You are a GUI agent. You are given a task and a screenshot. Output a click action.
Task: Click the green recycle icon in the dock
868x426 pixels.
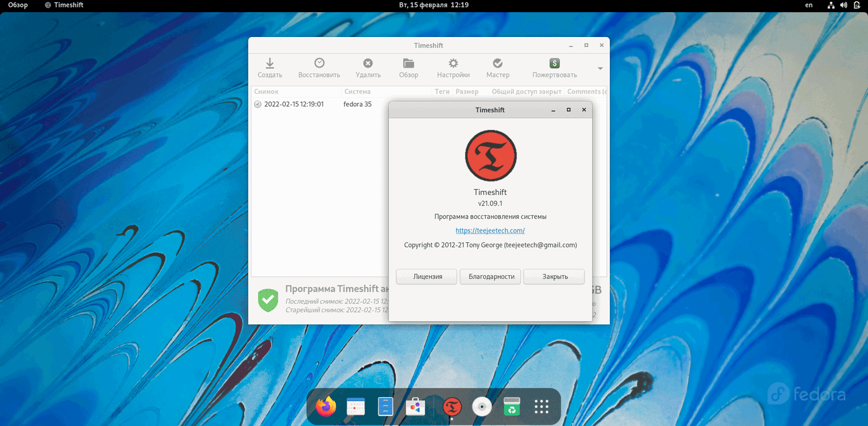[512, 407]
